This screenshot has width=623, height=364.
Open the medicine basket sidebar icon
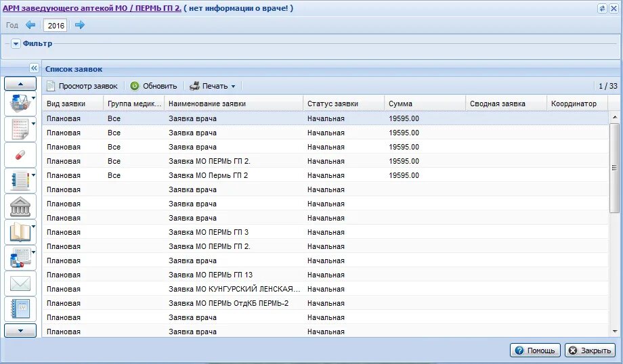tap(20, 103)
